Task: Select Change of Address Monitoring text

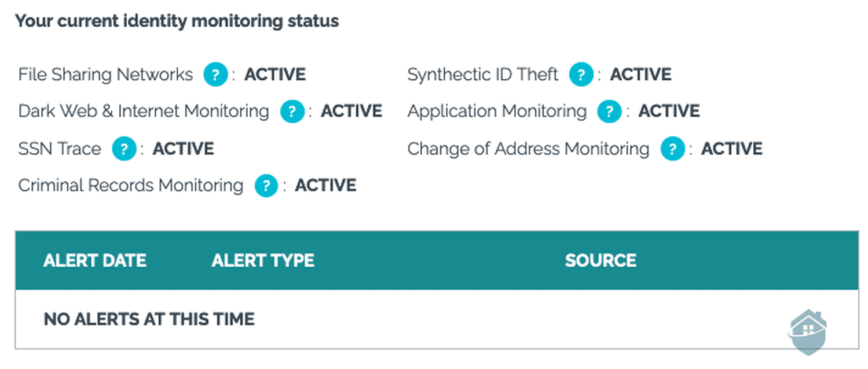Action: coord(528,149)
